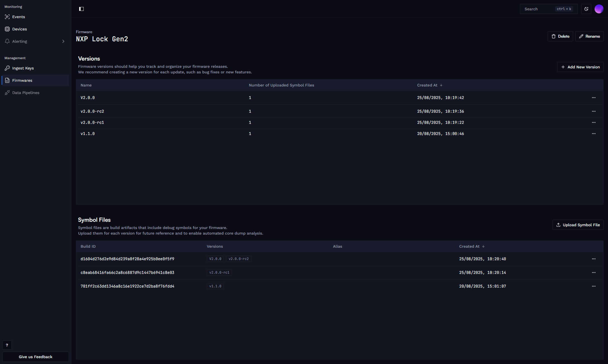Open actions for symbol file 701ff2c6...
Image resolution: width=608 pixels, height=364 pixels.
pyautogui.click(x=594, y=286)
